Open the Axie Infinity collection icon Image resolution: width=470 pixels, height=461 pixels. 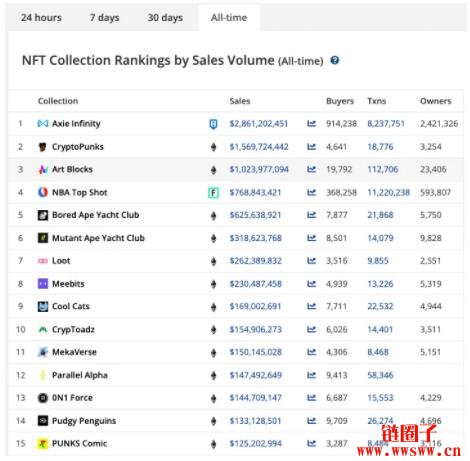pyautogui.click(x=43, y=124)
